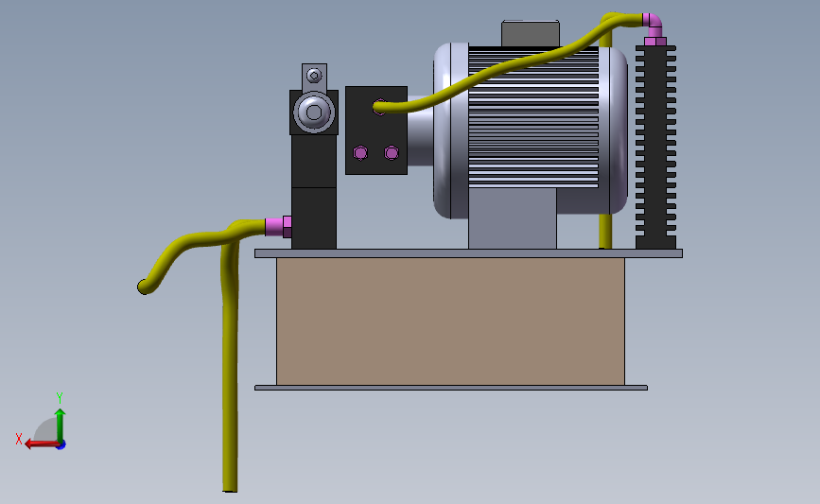Pick the right purple hex bolt on pump block
This screenshot has width=820, height=504.
point(392,152)
